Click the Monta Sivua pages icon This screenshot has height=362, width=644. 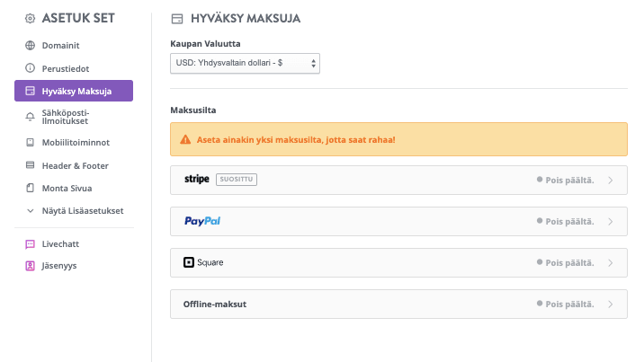30,189
